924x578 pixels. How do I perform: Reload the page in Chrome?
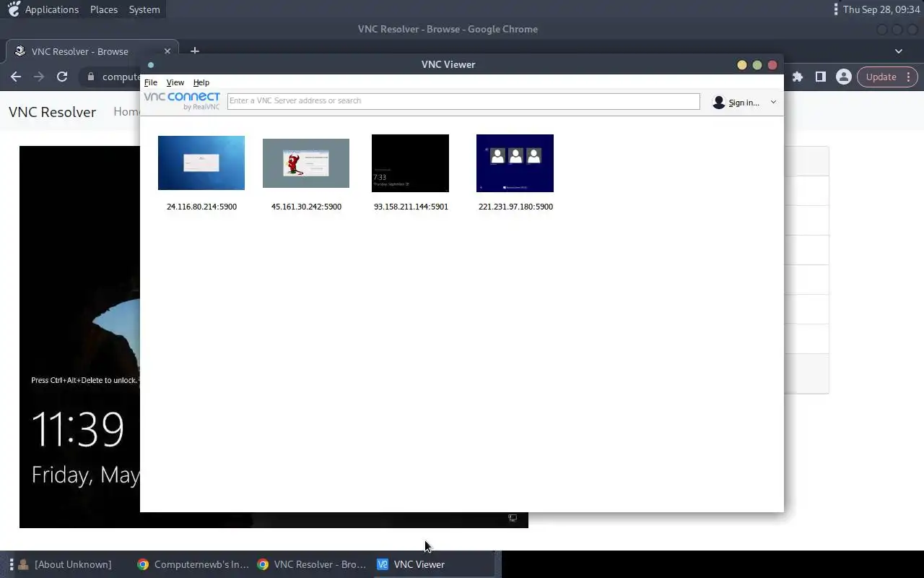point(62,77)
